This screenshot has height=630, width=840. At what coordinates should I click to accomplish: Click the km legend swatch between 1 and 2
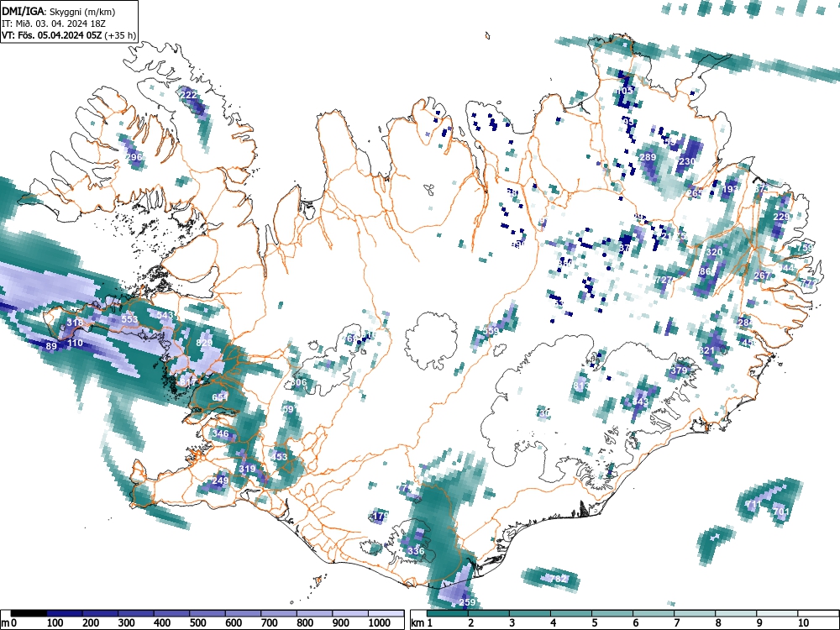click(448, 613)
